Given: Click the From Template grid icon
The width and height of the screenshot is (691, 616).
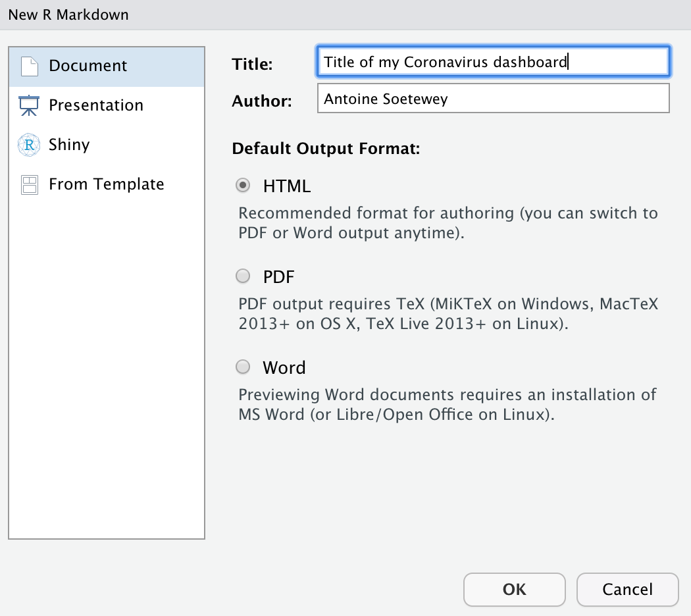Looking at the screenshot, I should coord(29,184).
